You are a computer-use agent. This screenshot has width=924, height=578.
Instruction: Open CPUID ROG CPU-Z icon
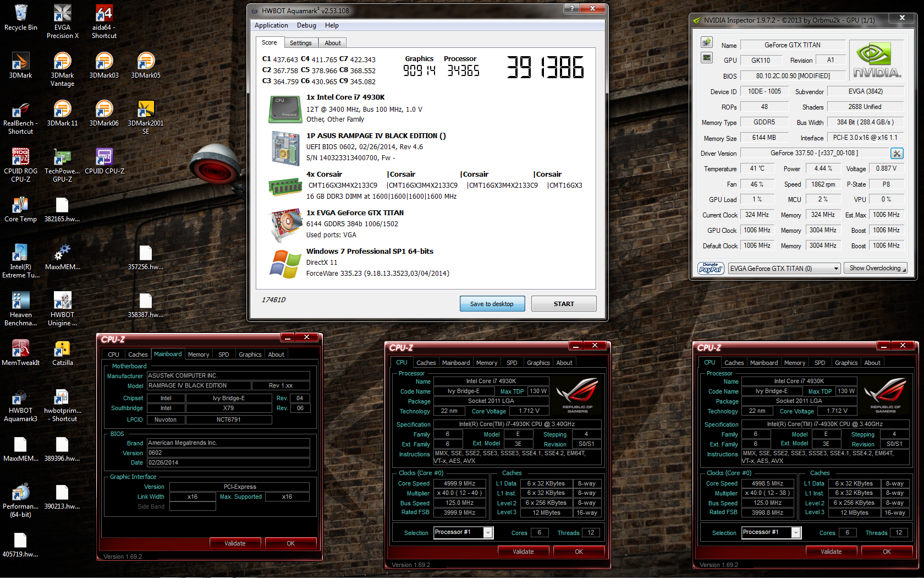point(21,165)
